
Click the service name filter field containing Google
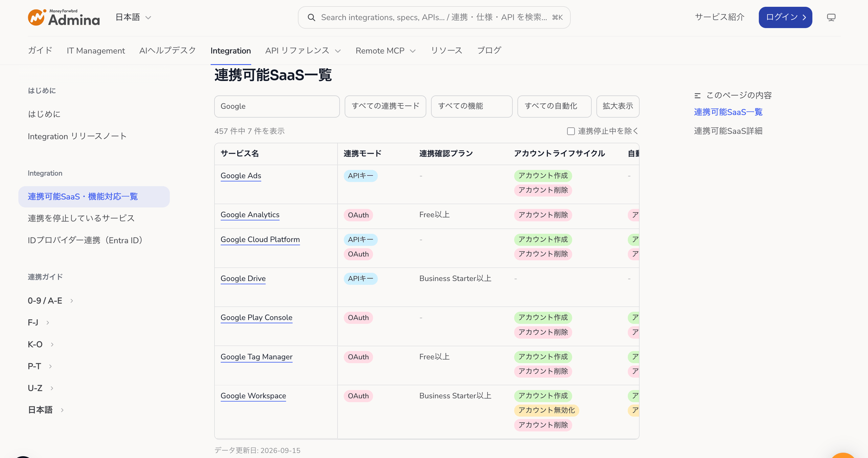(x=277, y=106)
